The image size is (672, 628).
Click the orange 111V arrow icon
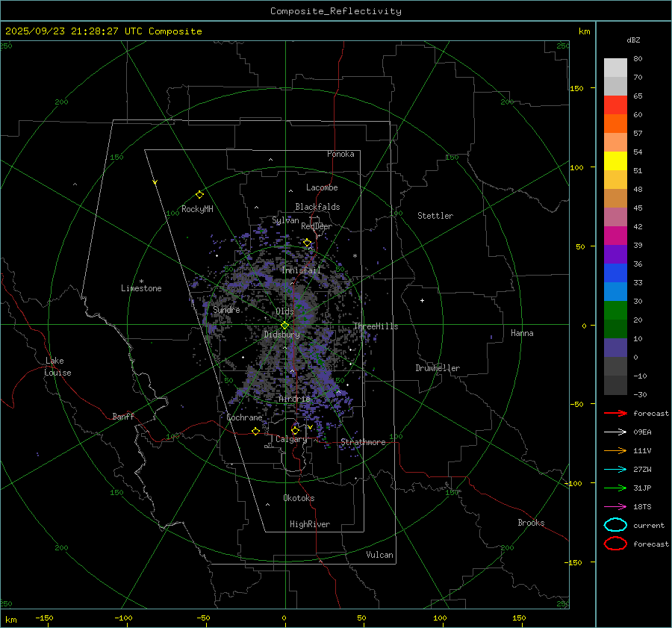click(x=615, y=450)
